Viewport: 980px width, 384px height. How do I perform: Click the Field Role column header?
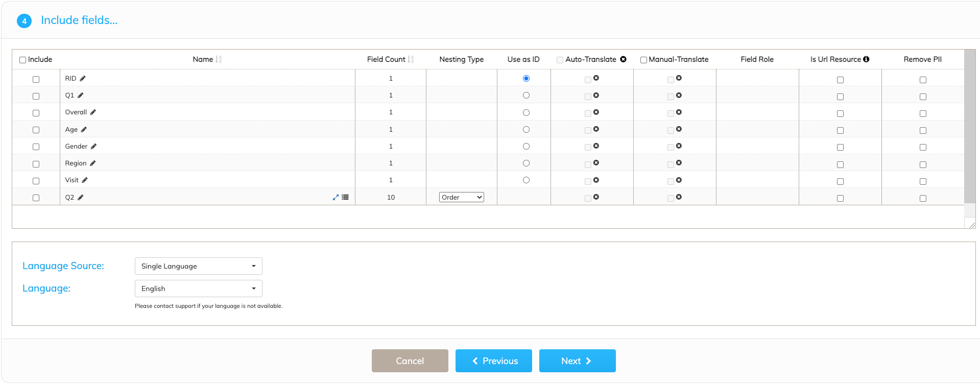tap(757, 59)
